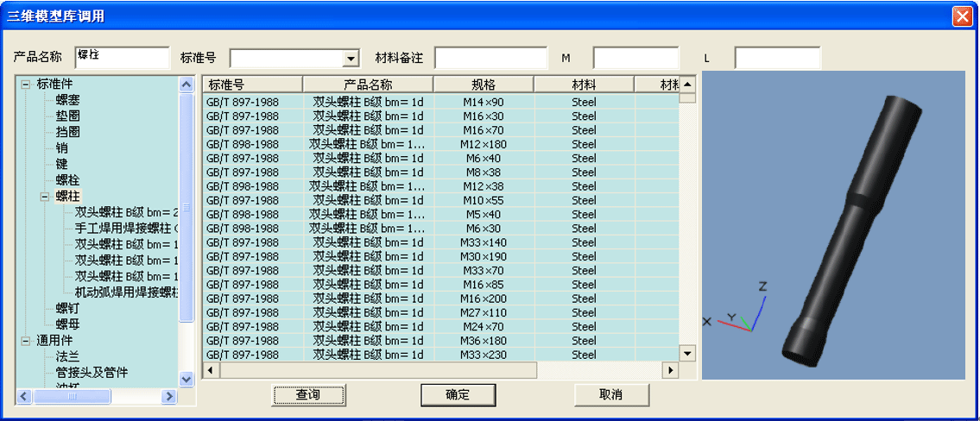Focus the 材料备注 text box
The image size is (980, 421).
490,58
